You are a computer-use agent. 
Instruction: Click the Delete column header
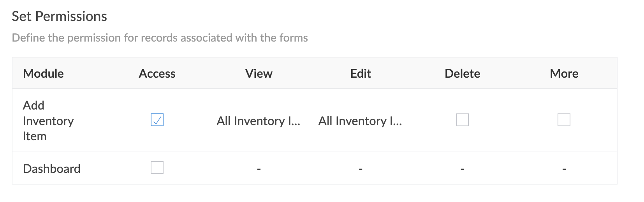pos(462,73)
